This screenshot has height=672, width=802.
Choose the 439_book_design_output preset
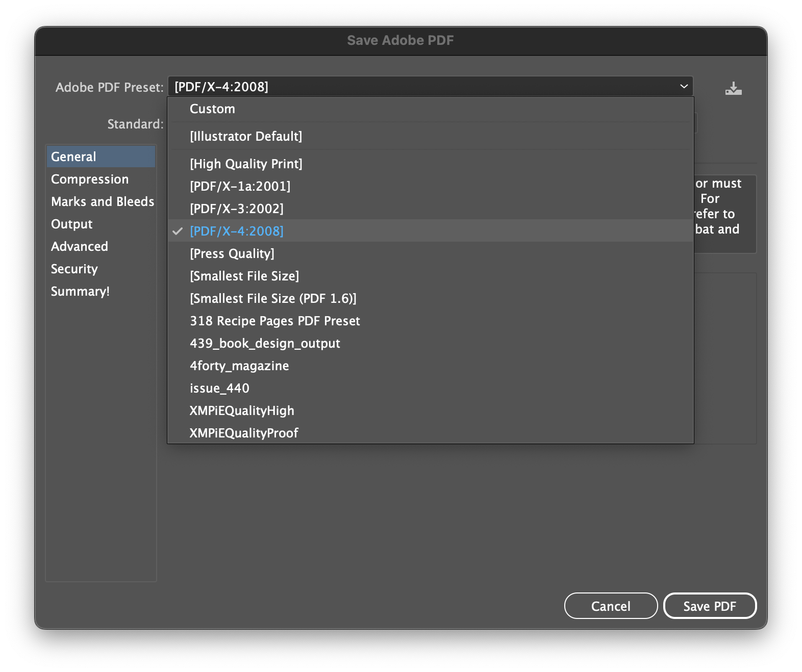[431, 344]
